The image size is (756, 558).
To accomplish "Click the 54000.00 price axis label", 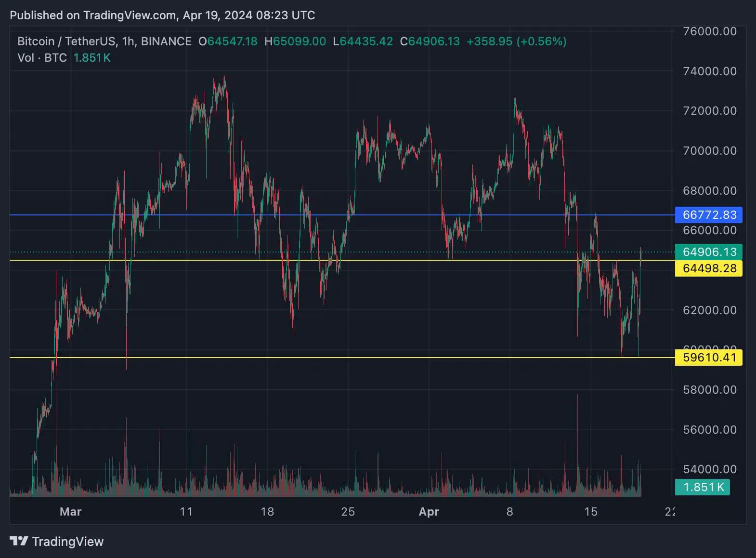I will [x=710, y=469].
